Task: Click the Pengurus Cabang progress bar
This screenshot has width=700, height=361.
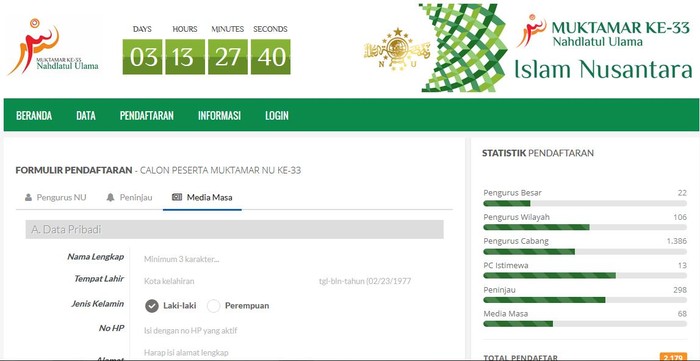Action: [585, 252]
